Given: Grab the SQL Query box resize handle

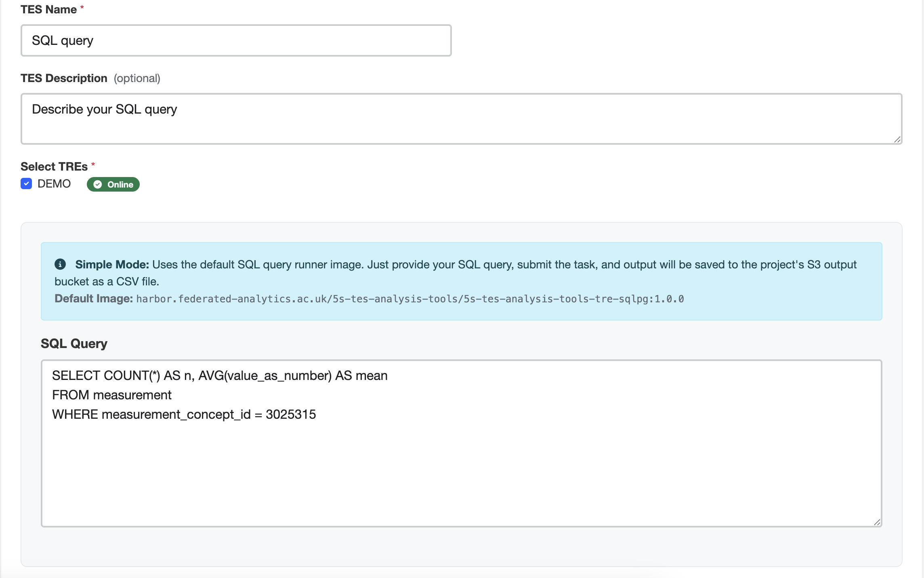Looking at the screenshot, I should pyautogui.click(x=877, y=522).
